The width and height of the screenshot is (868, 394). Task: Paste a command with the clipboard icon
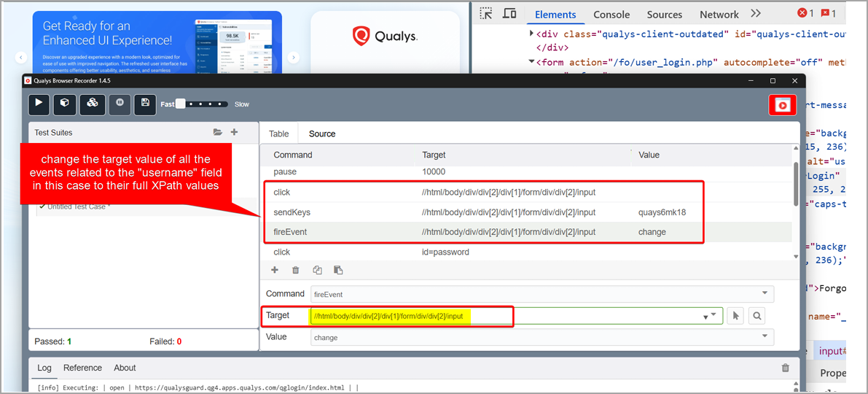[x=338, y=270]
